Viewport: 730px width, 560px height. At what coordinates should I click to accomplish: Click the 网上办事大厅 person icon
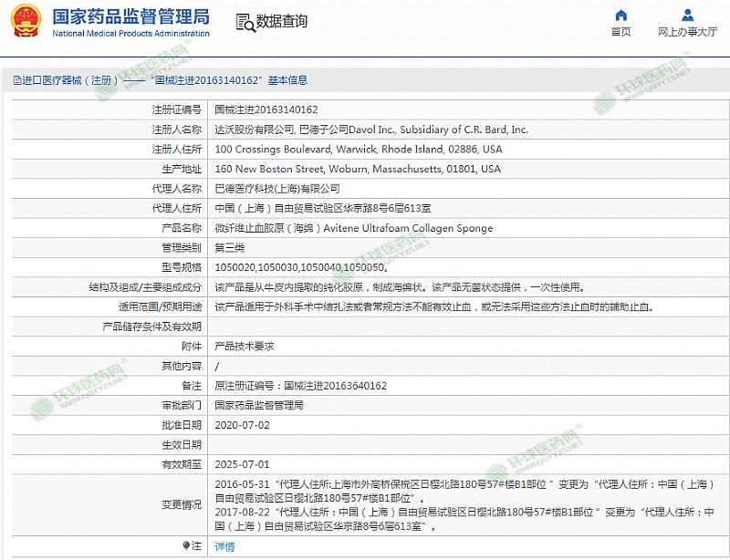click(x=688, y=15)
